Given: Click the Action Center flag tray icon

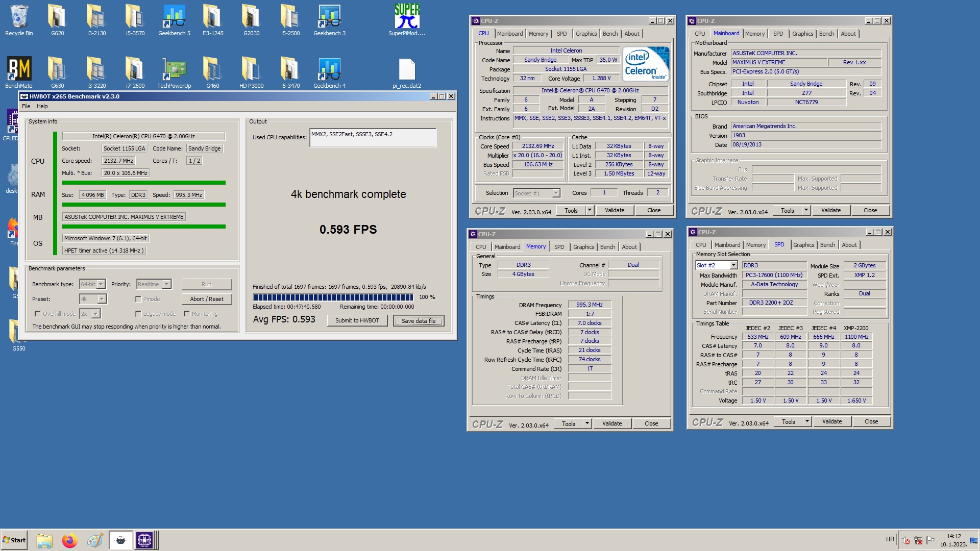Looking at the screenshot, I should coord(930,540).
